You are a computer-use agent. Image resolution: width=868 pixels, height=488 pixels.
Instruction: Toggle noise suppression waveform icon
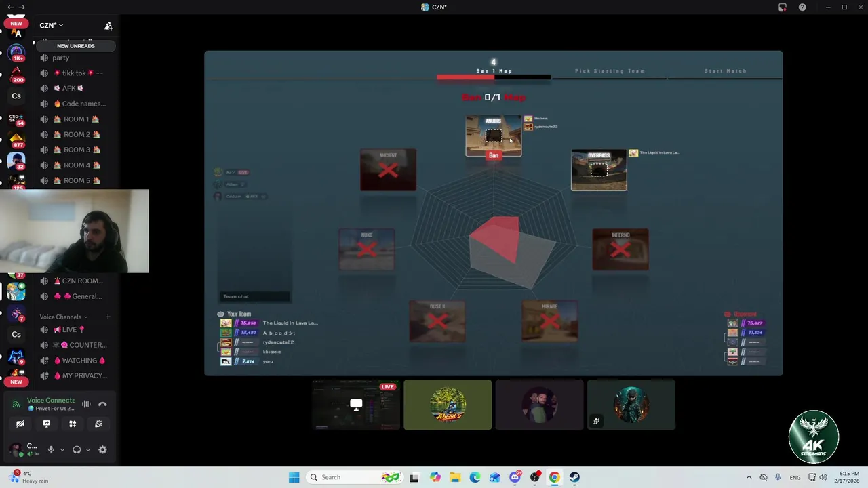pos(86,404)
